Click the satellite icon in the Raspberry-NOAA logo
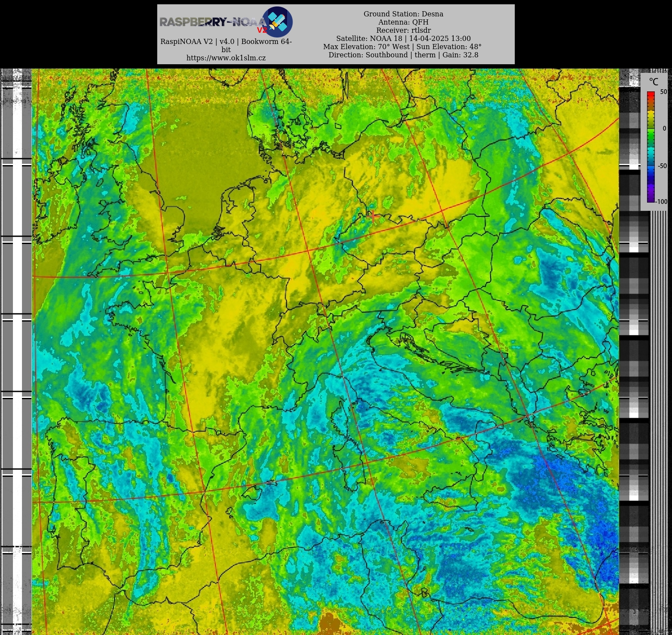The width and height of the screenshot is (672, 635). [x=277, y=22]
